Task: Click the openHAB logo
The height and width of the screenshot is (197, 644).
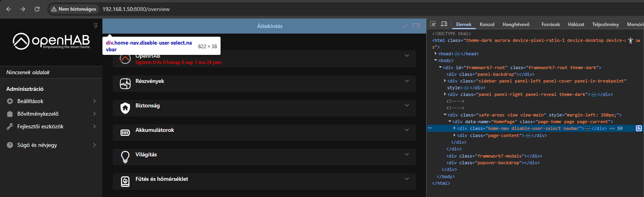Action: click(51, 41)
